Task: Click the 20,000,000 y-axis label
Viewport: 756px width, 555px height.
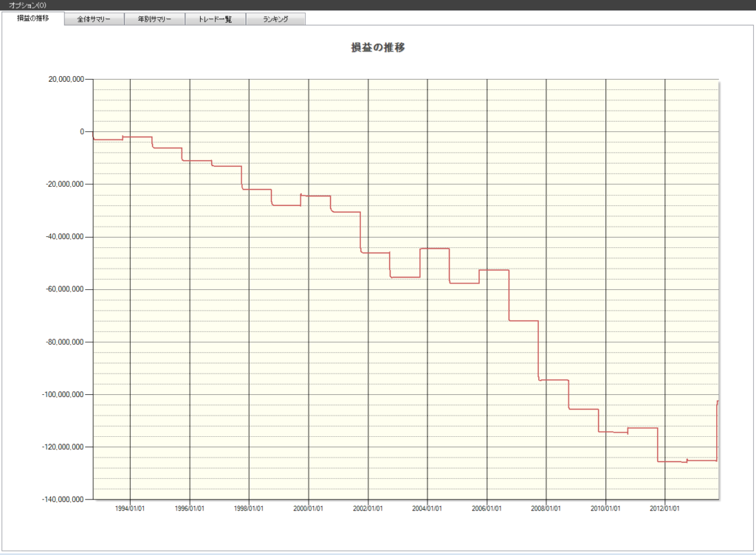Action: (x=66, y=80)
